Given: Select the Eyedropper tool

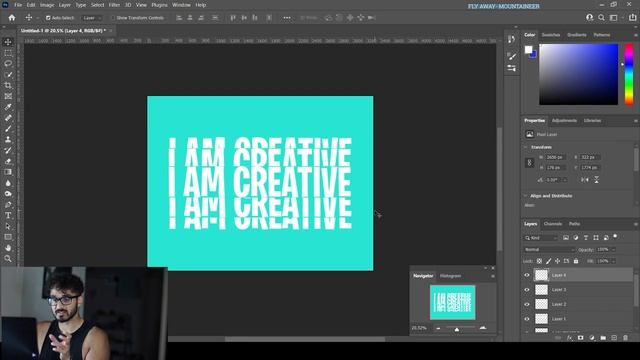Looking at the screenshot, I should point(8,107).
